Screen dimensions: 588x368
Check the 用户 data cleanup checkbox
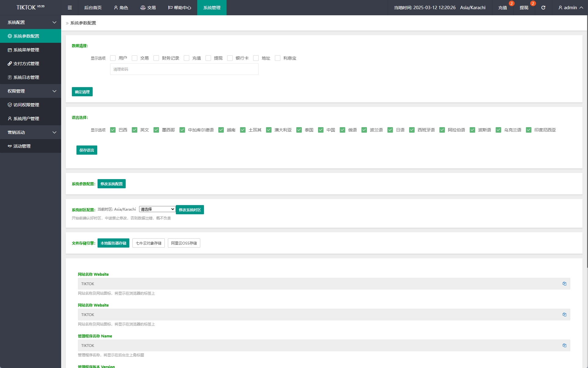[113, 58]
